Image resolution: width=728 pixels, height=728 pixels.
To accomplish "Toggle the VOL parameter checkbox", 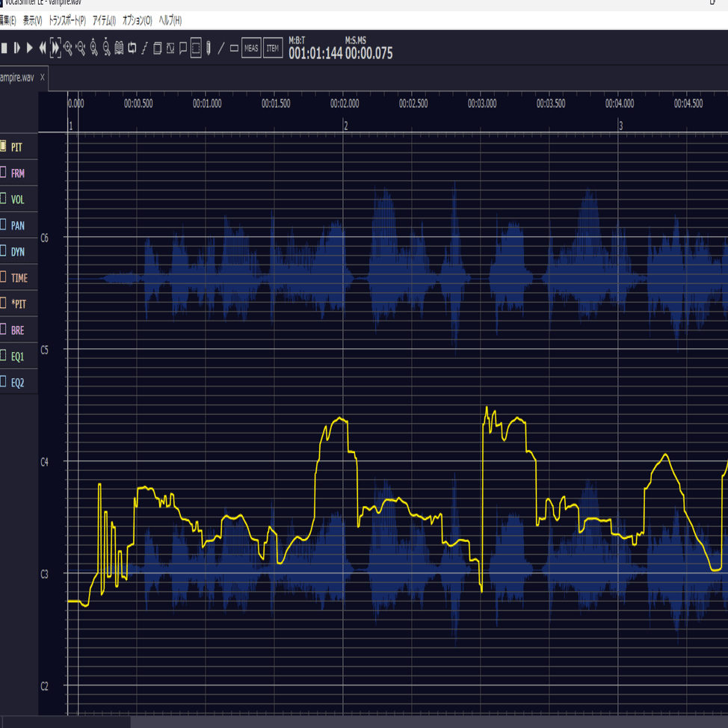I will (x=3, y=198).
